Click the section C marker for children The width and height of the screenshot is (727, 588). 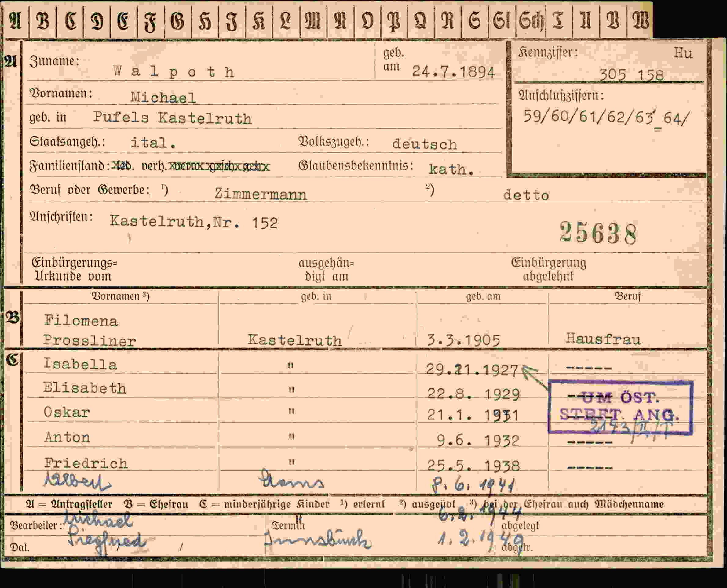point(13,360)
